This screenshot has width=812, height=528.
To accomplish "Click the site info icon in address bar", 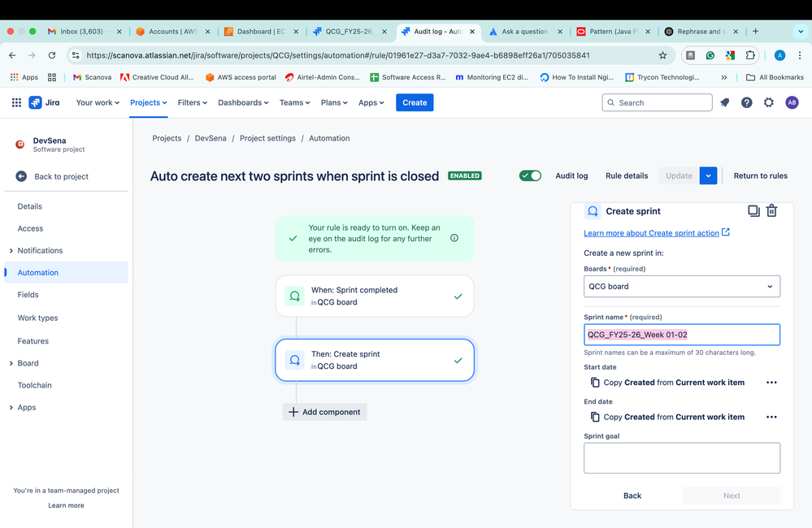I will click(x=76, y=55).
